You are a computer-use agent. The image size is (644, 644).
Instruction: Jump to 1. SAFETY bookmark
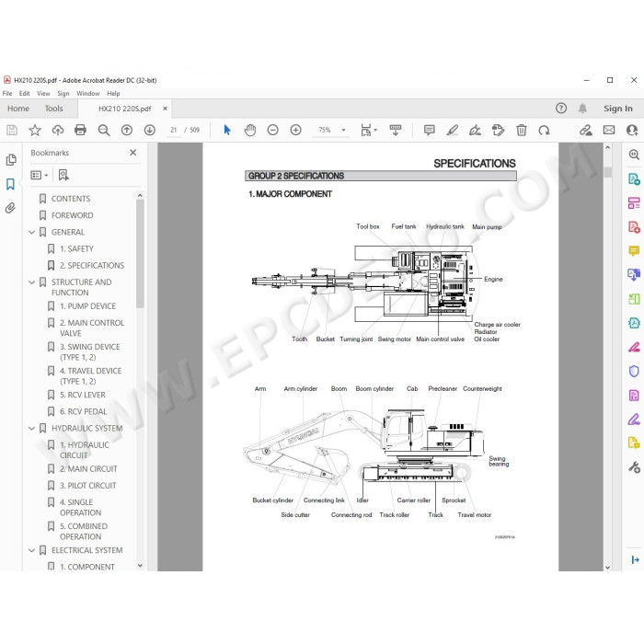76,249
